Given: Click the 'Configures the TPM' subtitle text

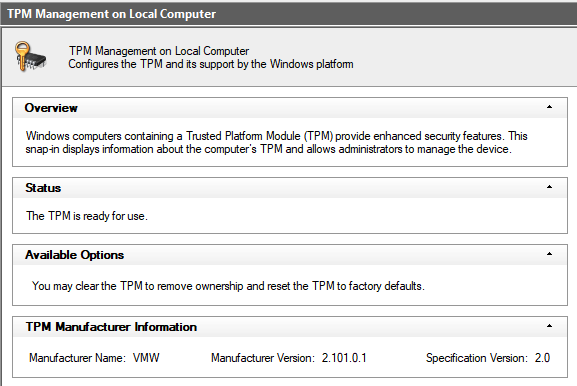Looking at the screenshot, I should coord(211,64).
